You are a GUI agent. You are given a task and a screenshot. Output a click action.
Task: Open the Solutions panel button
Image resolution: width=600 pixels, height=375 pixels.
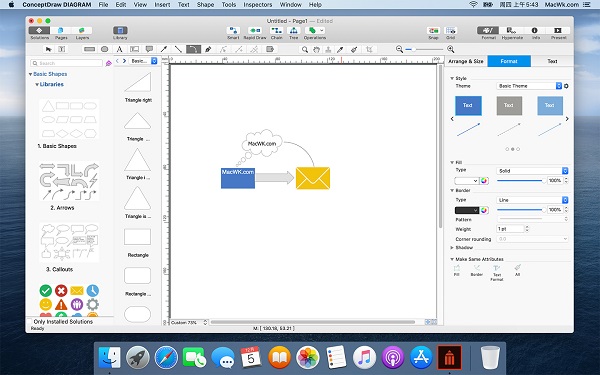tap(39, 33)
